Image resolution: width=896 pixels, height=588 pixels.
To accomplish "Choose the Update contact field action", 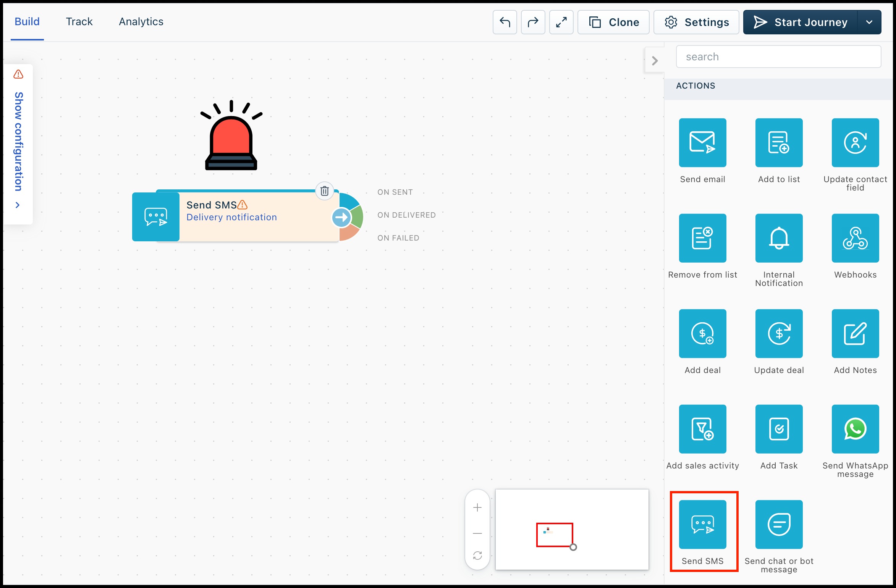I will 855,143.
